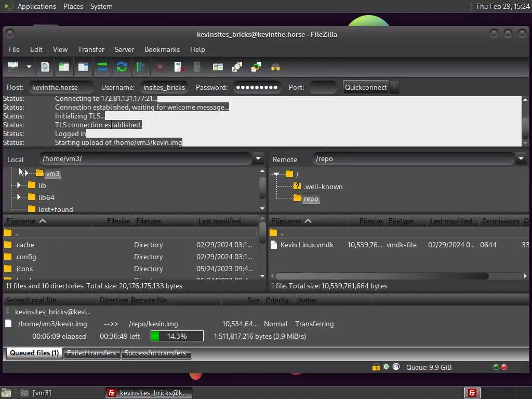
Task: Select lost+found folder in local tree
Action: [55, 209]
